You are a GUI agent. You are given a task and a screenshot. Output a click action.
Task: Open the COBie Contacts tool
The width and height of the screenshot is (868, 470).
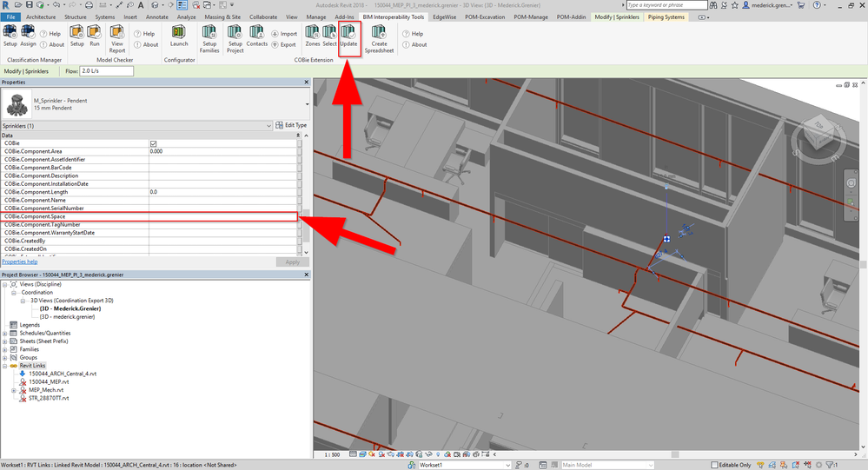pyautogui.click(x=257, y=36)
